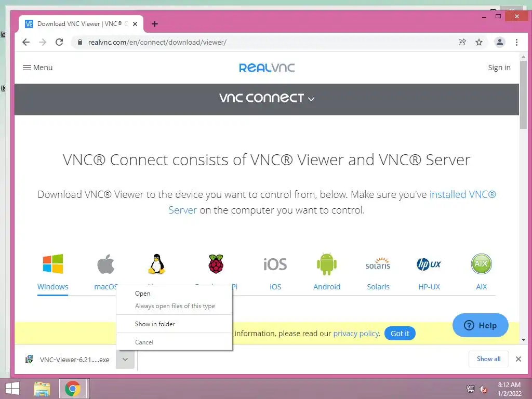The image size is (532, 399).
Task: Choose Show in folder menu entry
Action: pos(175,324)
